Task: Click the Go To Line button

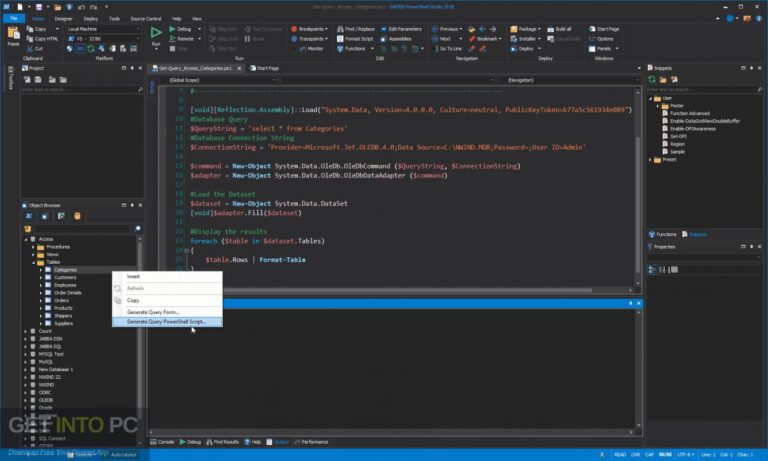Action: 447,49
